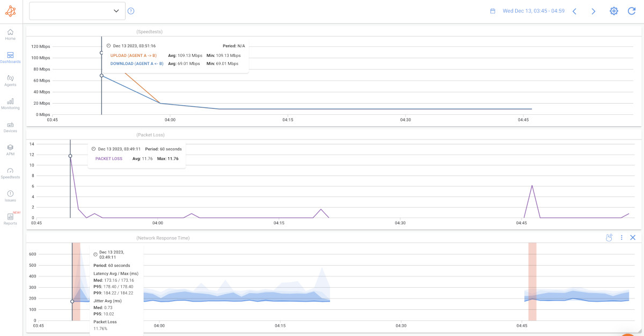The height and width of the screenshot is (336, 644).
Task: Advance to the next time range
Action: [593, 10]
